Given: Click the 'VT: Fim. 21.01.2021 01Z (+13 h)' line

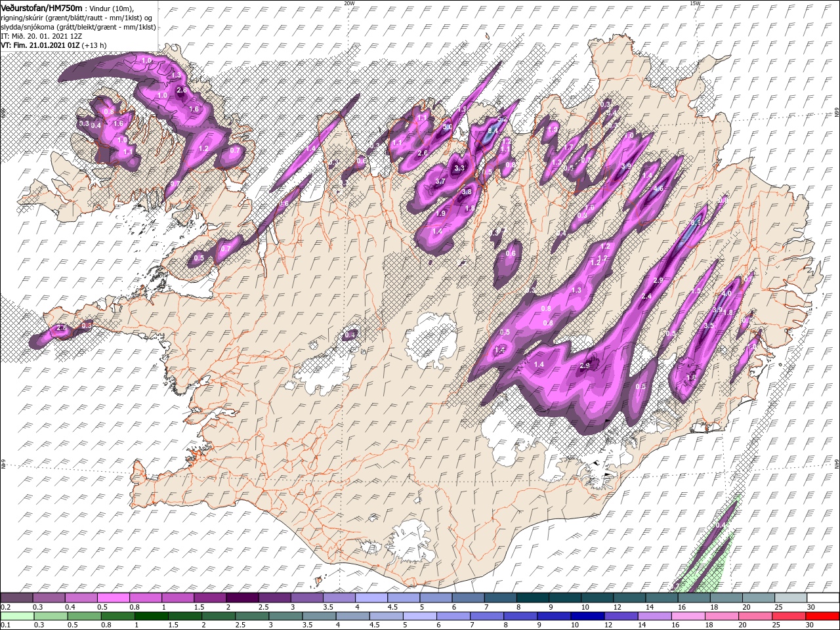Looking at the screenshot, I should 54,45.
